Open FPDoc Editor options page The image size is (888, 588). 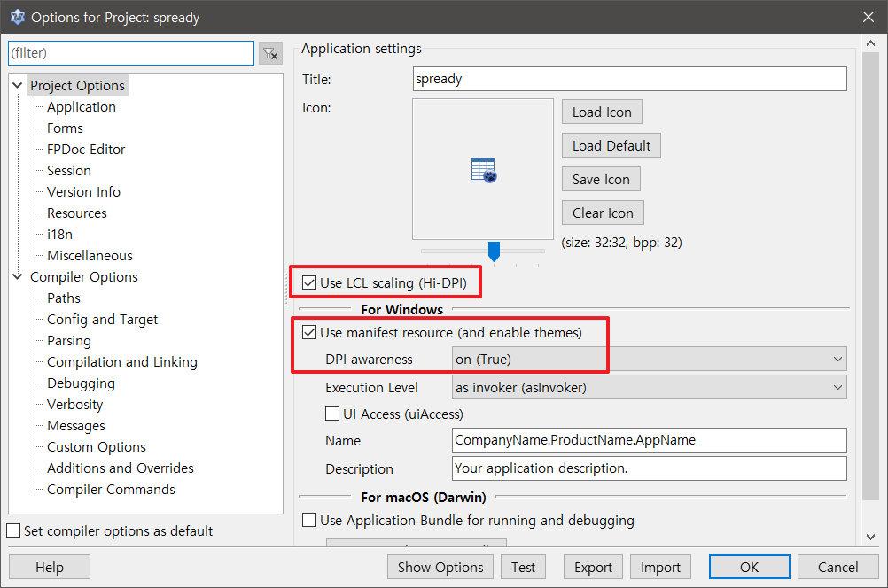coord(86,150)
